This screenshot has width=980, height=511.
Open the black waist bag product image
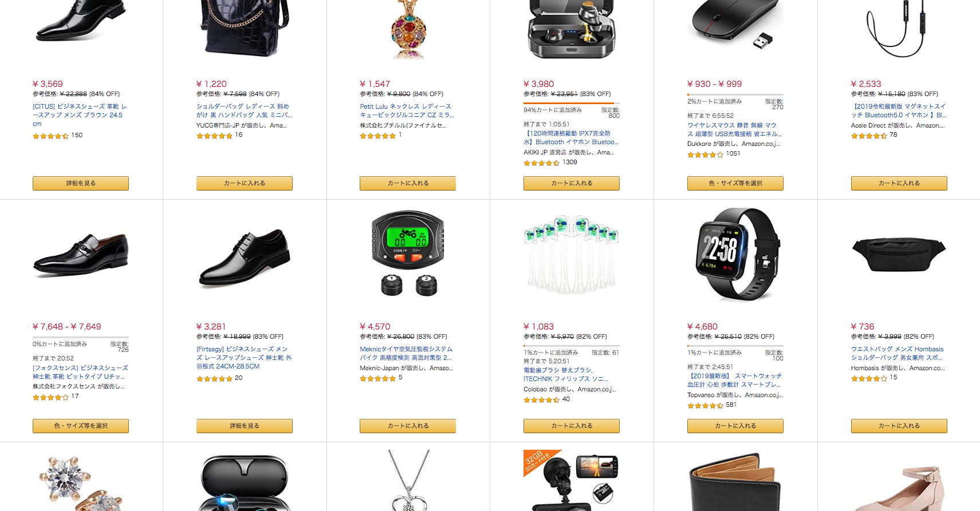point(899,254)
